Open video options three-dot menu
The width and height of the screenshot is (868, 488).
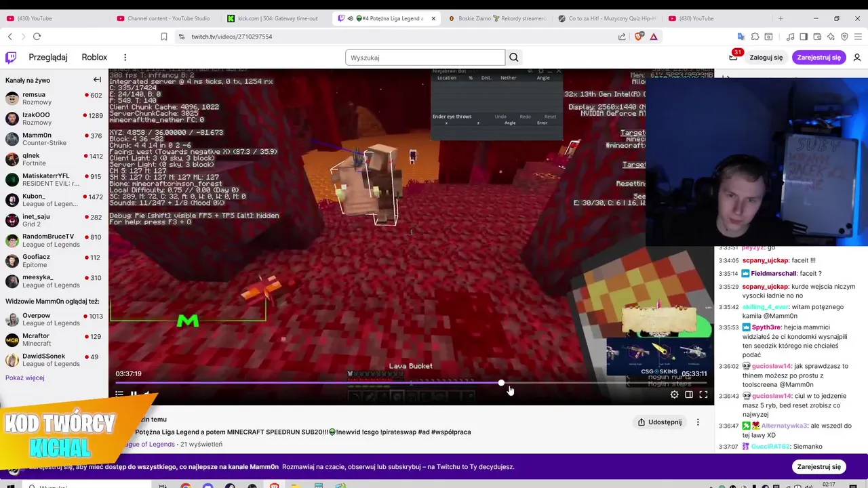(x=698, y=422)
